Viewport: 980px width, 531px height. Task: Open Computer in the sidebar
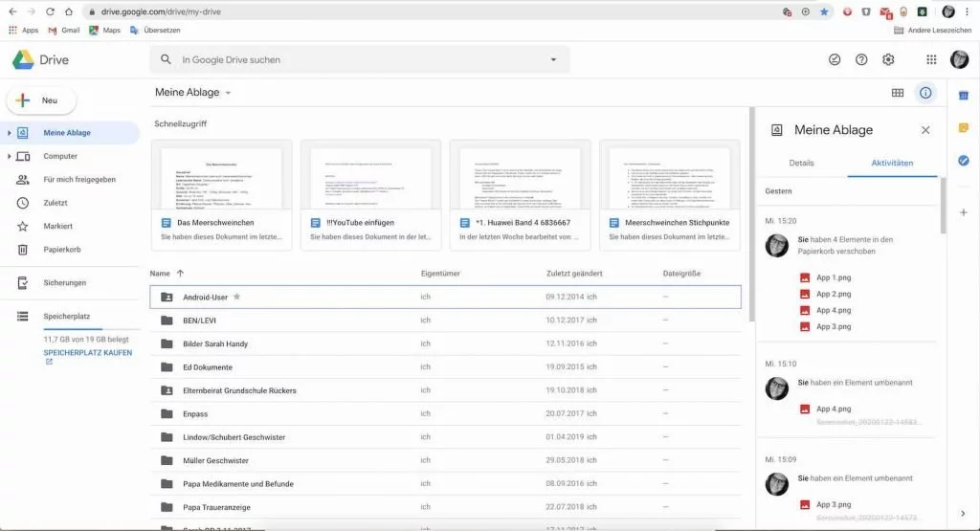pos(60,156)
